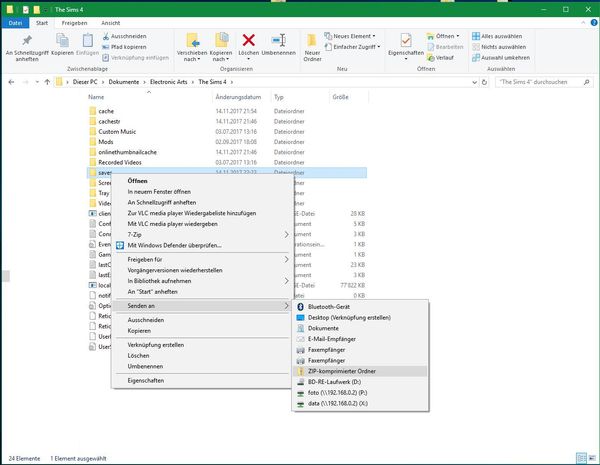Open the Öffnen dropdown in the ribbon
Image resolution: width=600 pixels, height=465 pixels.
(x=443, y=36)
